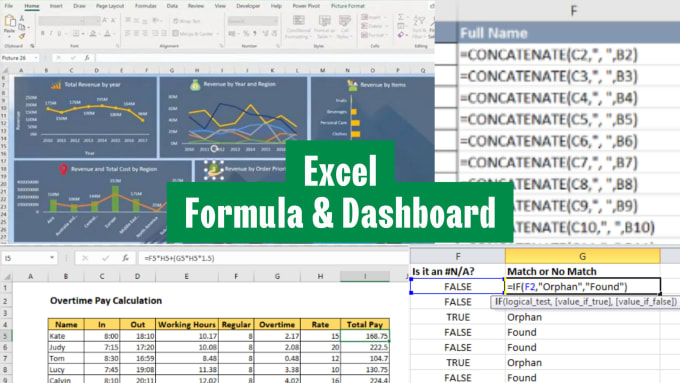
Task: Toggle Wrap Text in Alignment group
Action: (x=186, y=21)
